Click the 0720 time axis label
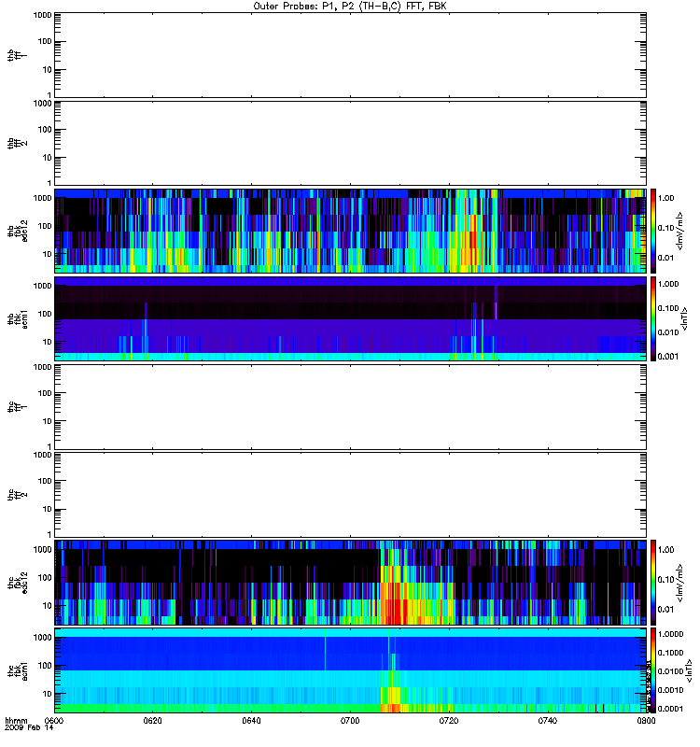The image size is (700, 747). (449, 721)
